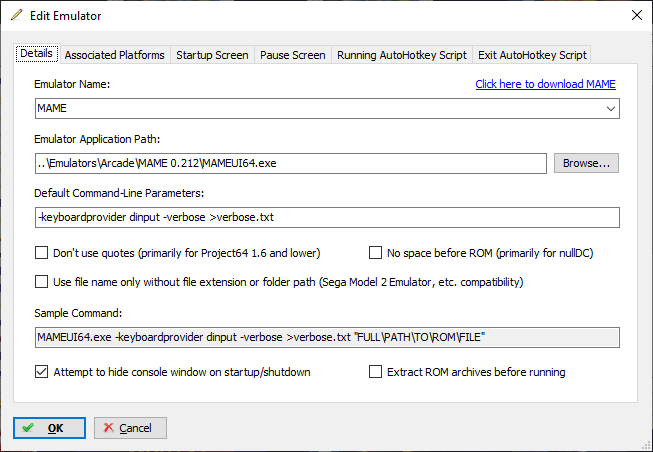653x452 pixels.
Task: Click Cancel to discard emulator changes
Action: (x=130, y=428)
